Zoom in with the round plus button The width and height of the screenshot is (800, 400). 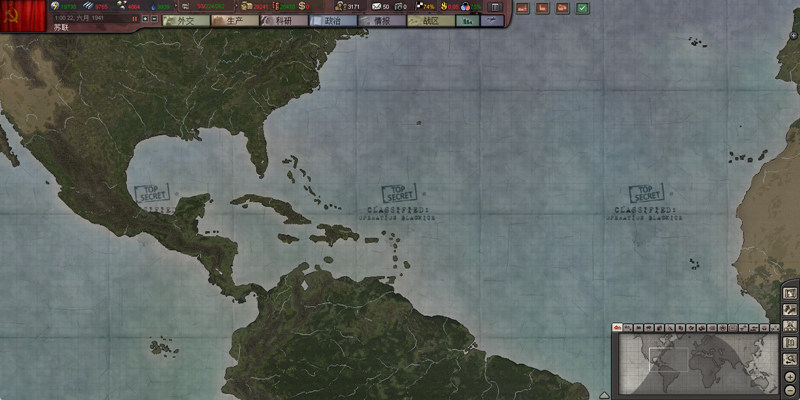click(x=790, y=378)
